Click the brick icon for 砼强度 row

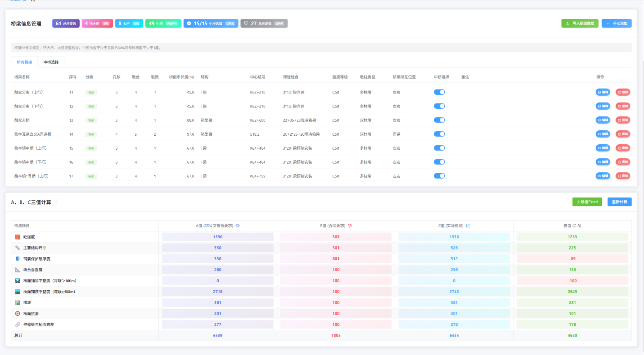point(18,237)
